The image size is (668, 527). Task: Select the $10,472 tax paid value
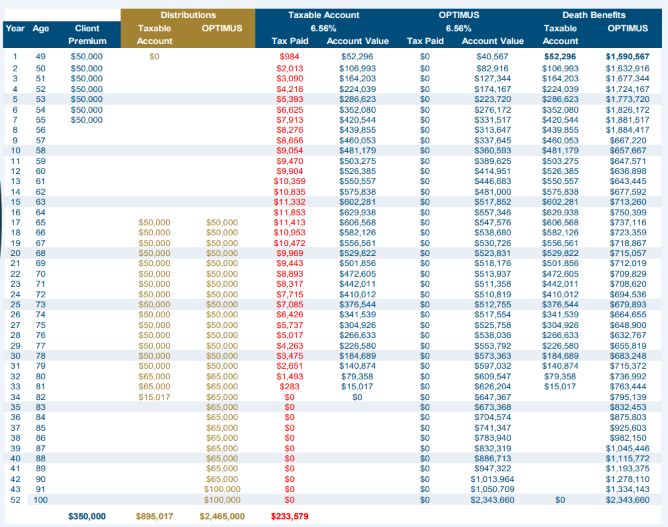click(288, 243)
